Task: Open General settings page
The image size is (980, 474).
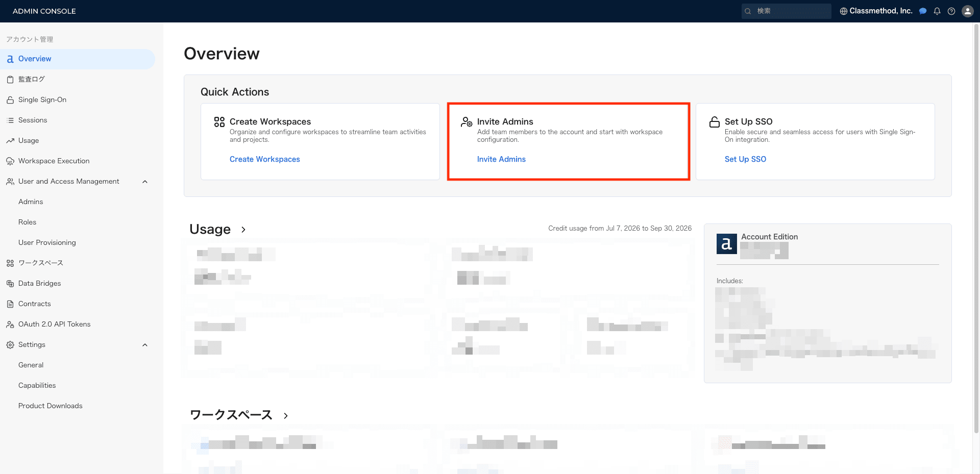Action: [31, 365]
